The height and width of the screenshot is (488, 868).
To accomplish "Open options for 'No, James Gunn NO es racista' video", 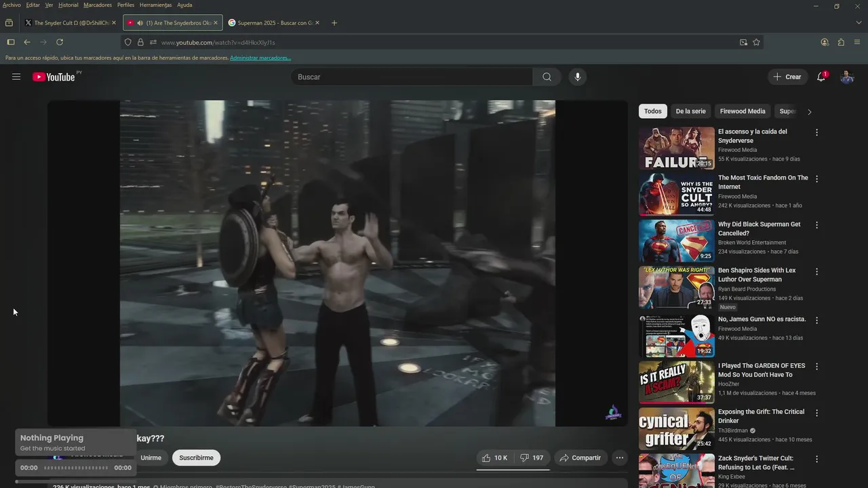I will [x=816, y=320].
